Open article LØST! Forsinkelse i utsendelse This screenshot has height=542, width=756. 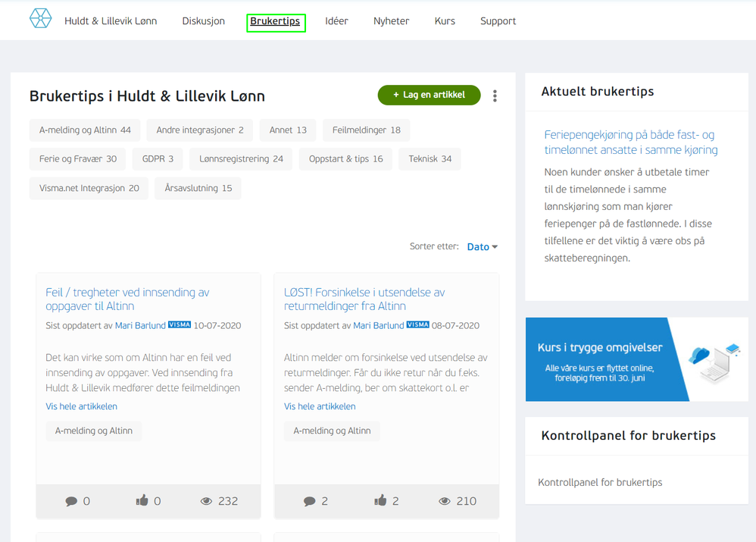tap(364, 299)
